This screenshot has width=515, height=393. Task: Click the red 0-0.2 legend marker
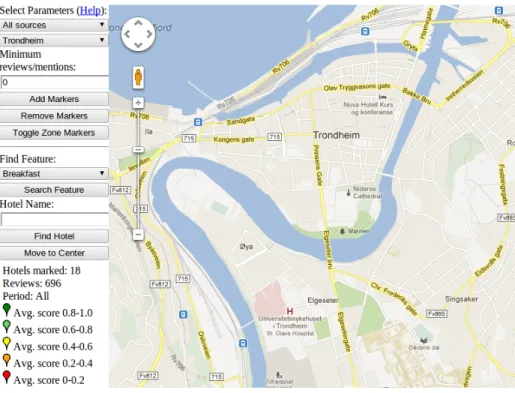[6, 377]
